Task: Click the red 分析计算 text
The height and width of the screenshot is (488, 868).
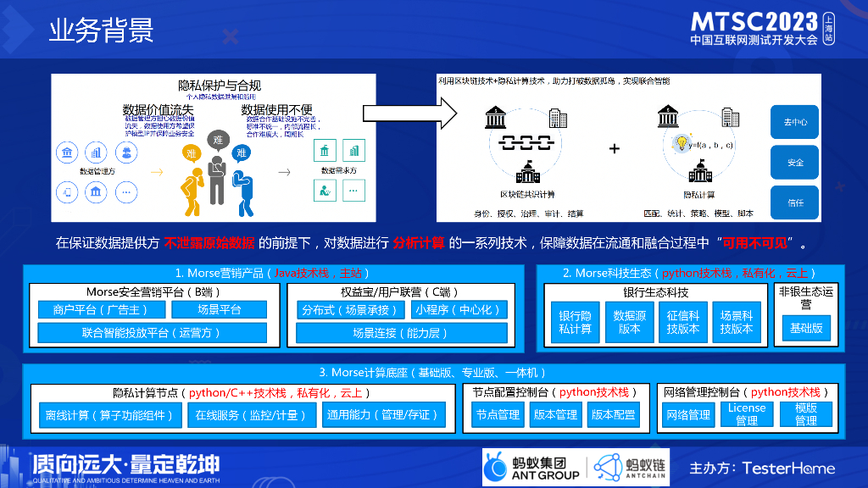Action: pyautogui.click(x=419, y=243)
